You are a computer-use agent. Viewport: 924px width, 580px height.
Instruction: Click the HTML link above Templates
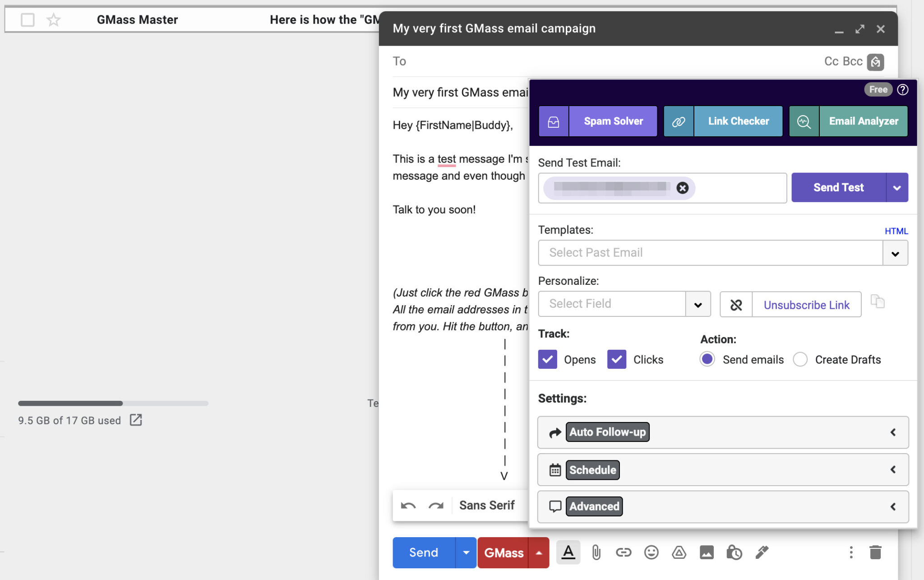point(897,231)
